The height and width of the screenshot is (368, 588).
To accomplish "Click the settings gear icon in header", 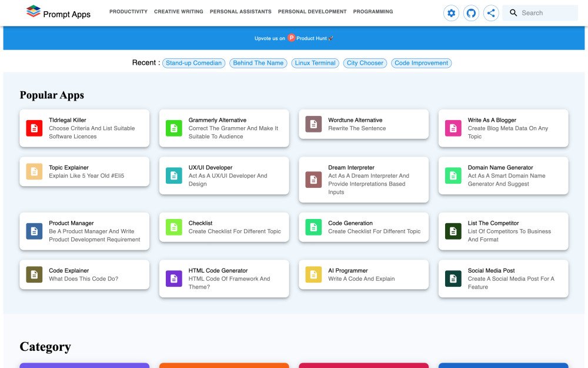I will pos(451,13).
